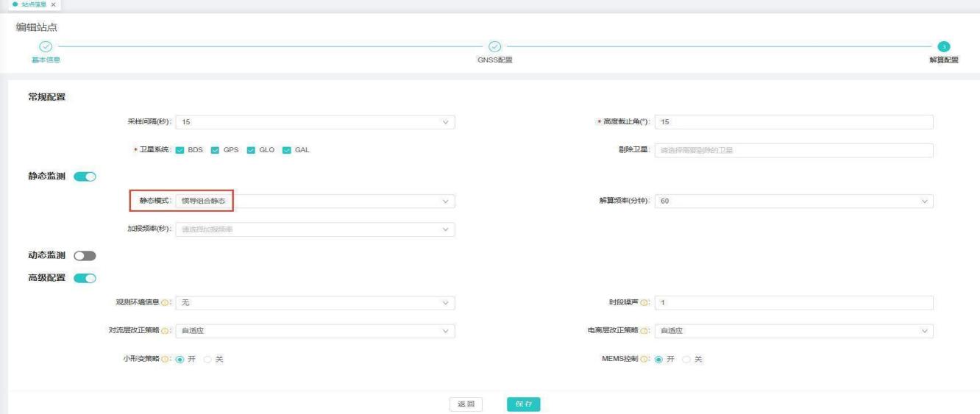The image size is (980, 414).
Task: Expand the 解算频率(分钟) dropdown
Action: coord(793,201)
